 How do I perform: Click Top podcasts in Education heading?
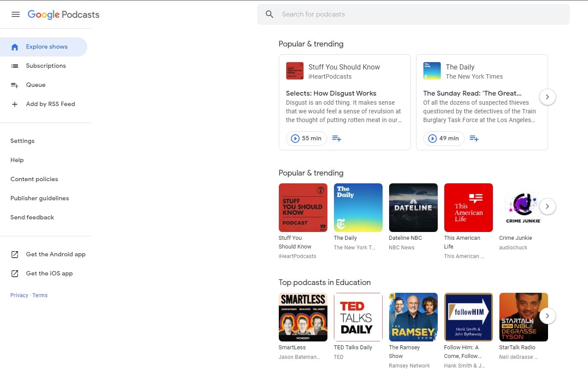coord(325,282)
